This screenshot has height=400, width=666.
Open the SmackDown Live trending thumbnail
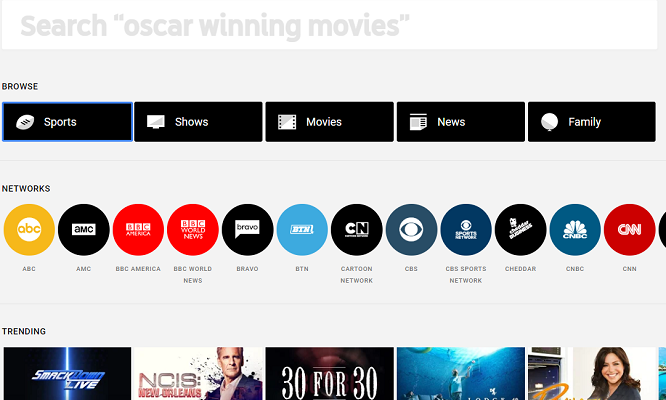pyautogui.click(x=67, y=374)
